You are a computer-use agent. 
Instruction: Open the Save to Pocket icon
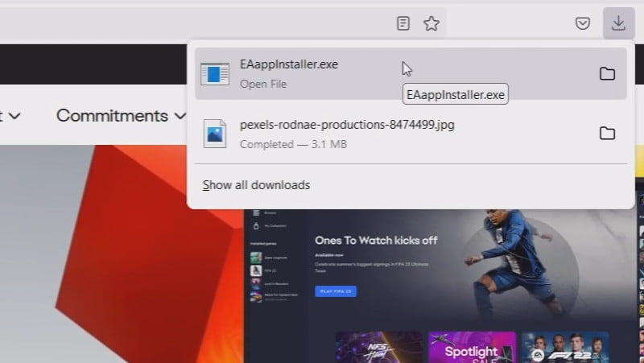[582, 23]
